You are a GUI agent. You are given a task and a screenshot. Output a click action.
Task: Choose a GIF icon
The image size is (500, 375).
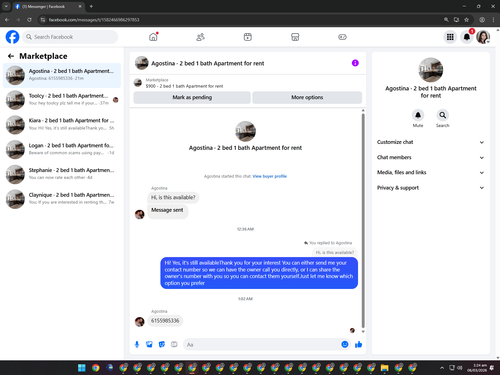[x=174, y=344]
